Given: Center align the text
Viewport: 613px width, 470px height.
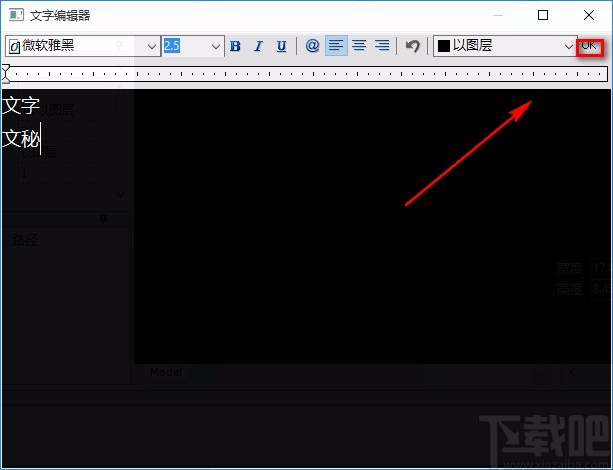Looking at the screenshot, I should coord(359,46).
